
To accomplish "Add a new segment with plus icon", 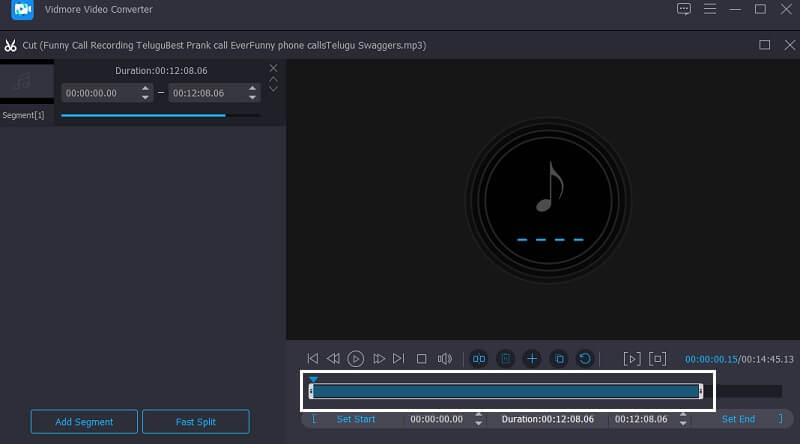I will 532,358.
